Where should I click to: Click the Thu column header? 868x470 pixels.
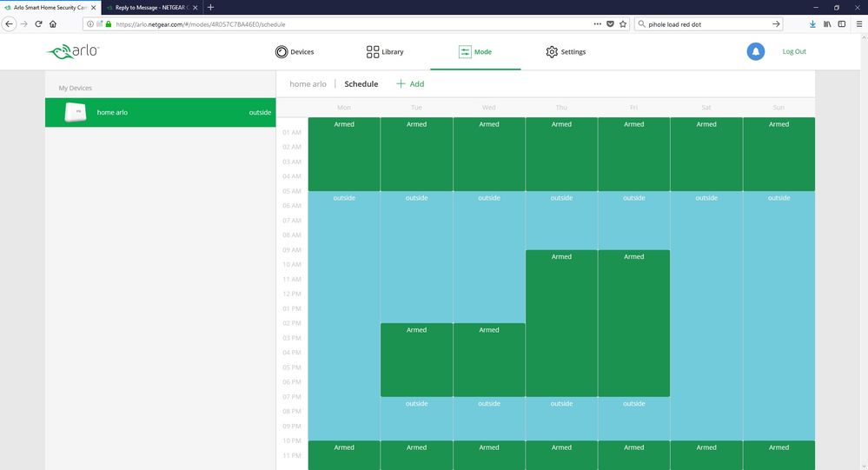pyautogui.click(x=561, y=108)
